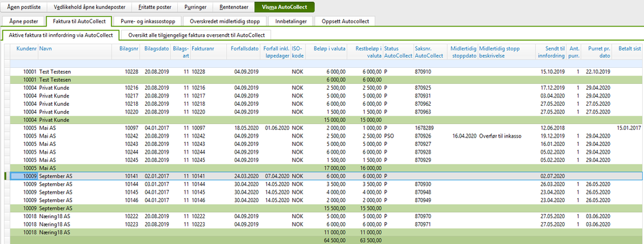Open the Innbetalinger tab
The height and width of the screenshot is (244, 644).
tap(291, 21)
